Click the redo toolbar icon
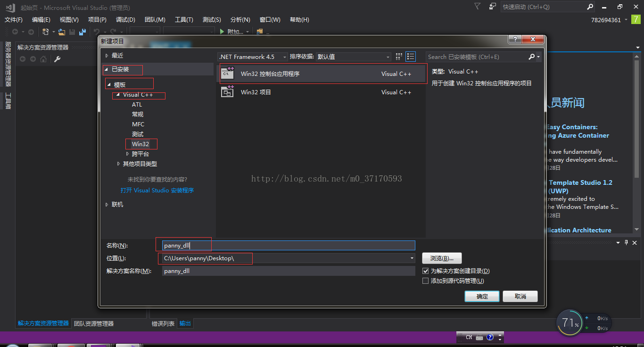The height and width of the screenshot is (347, 644). tap(113, 32)
